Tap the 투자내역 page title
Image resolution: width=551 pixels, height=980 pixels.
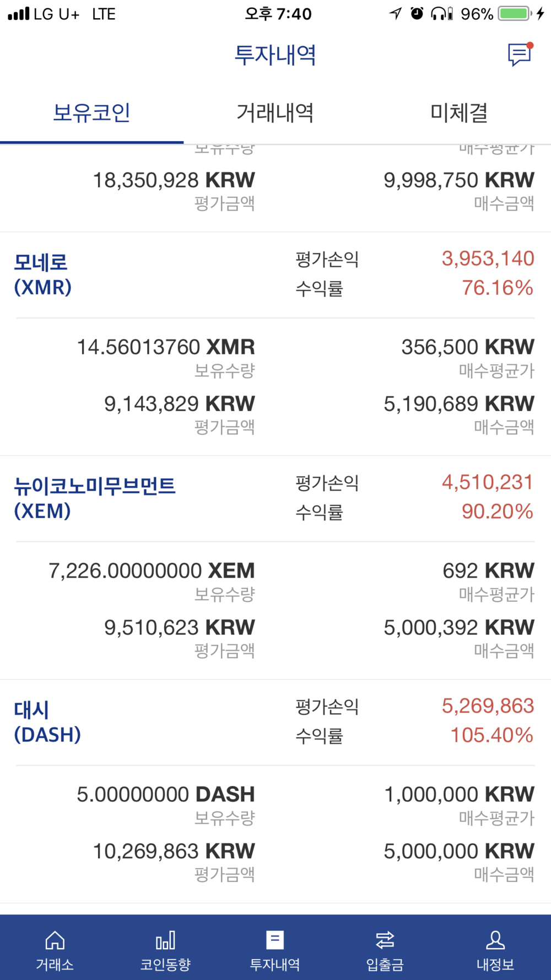275,55
